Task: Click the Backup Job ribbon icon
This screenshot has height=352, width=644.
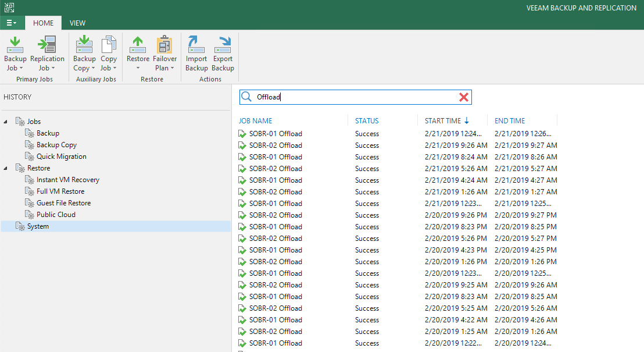Action: (x=15, y=44)
